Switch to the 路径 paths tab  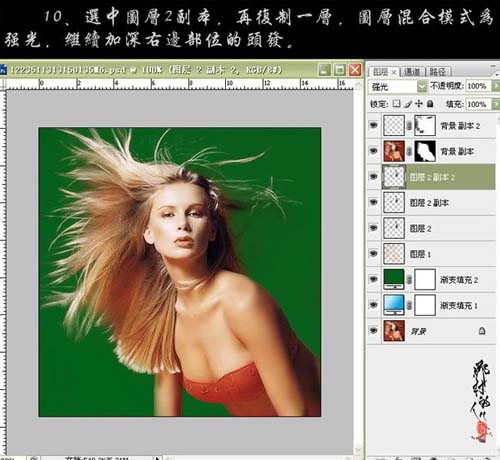[x=438, y=72]
